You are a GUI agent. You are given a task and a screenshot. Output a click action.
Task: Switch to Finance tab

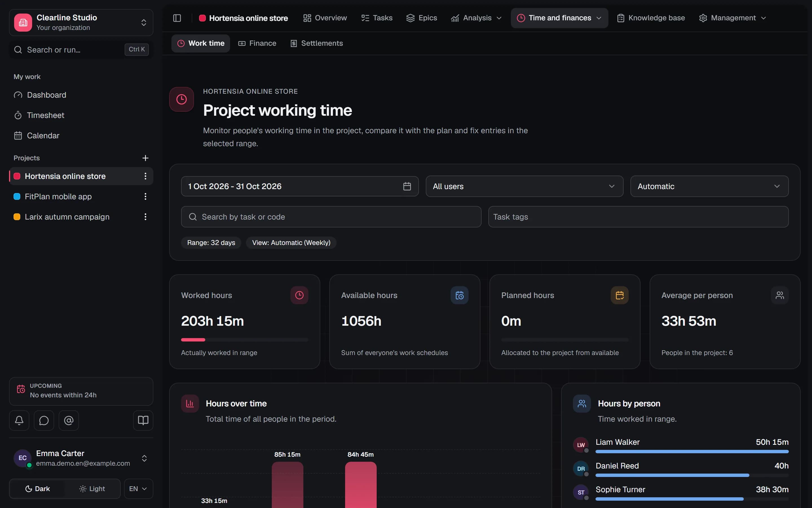point(257,43)
